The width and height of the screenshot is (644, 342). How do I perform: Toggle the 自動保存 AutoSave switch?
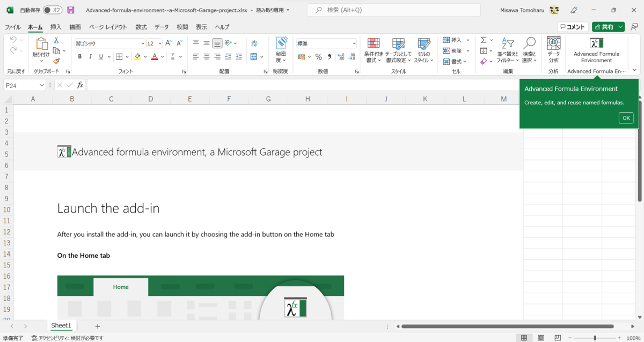point(53,10)
